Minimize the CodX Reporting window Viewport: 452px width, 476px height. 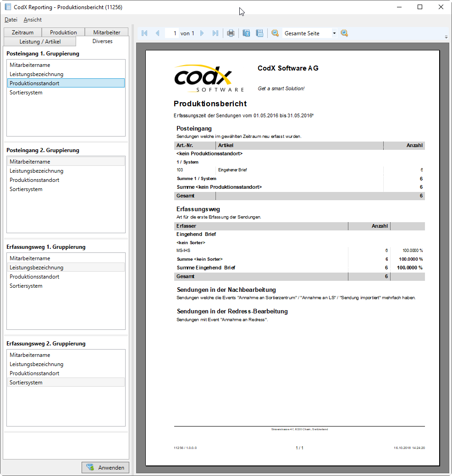(x=399, y=7)
